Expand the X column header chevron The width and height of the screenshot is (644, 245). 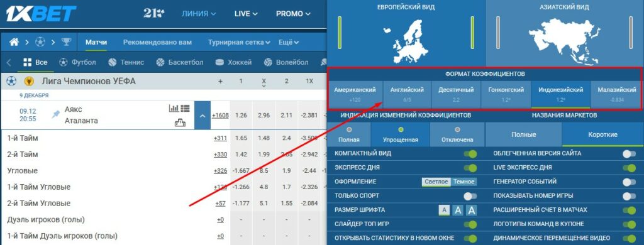[264, 86]
